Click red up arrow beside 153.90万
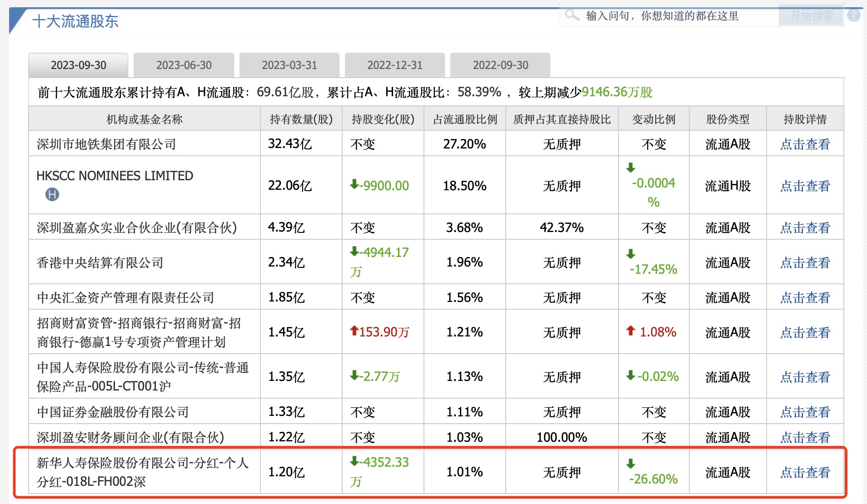Image resolution: width=867 pixels, height=504 pixels. 354,331
